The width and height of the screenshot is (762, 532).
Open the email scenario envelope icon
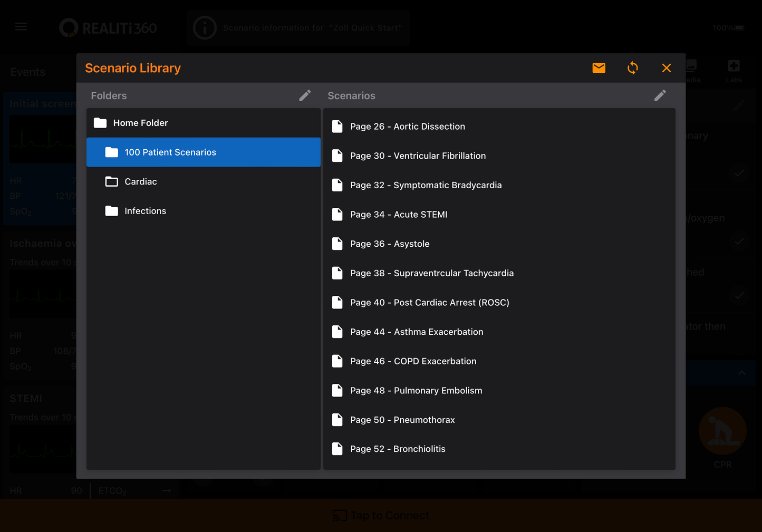[599, 68]
